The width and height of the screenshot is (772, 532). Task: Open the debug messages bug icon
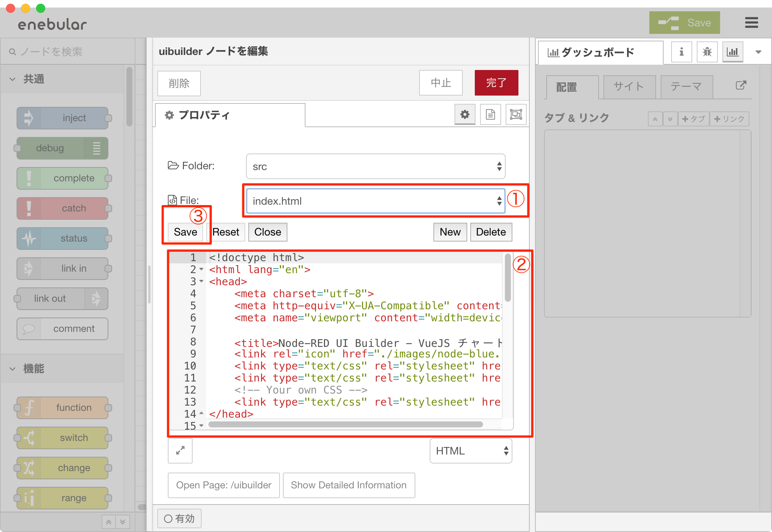pyautogui.click(x=707, y=52)
